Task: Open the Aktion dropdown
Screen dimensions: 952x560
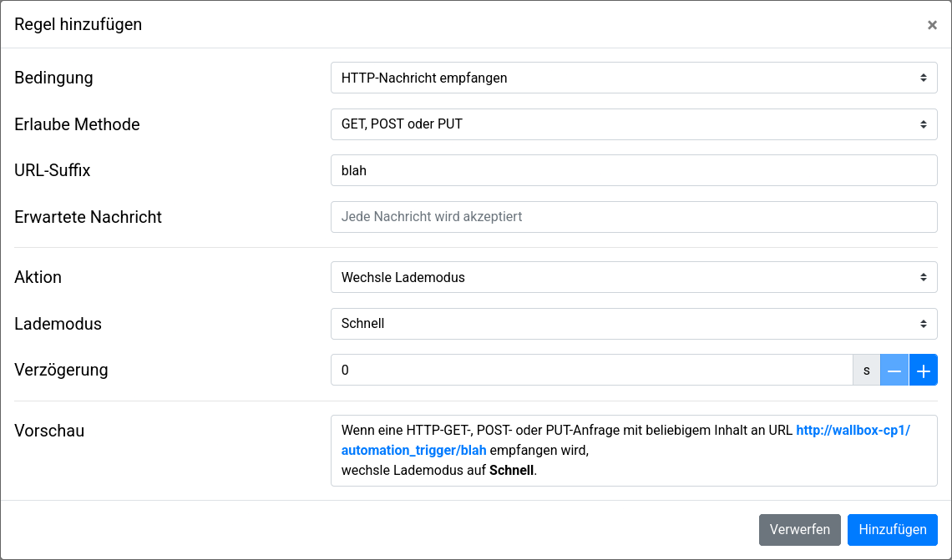Action: pos(634,277)
